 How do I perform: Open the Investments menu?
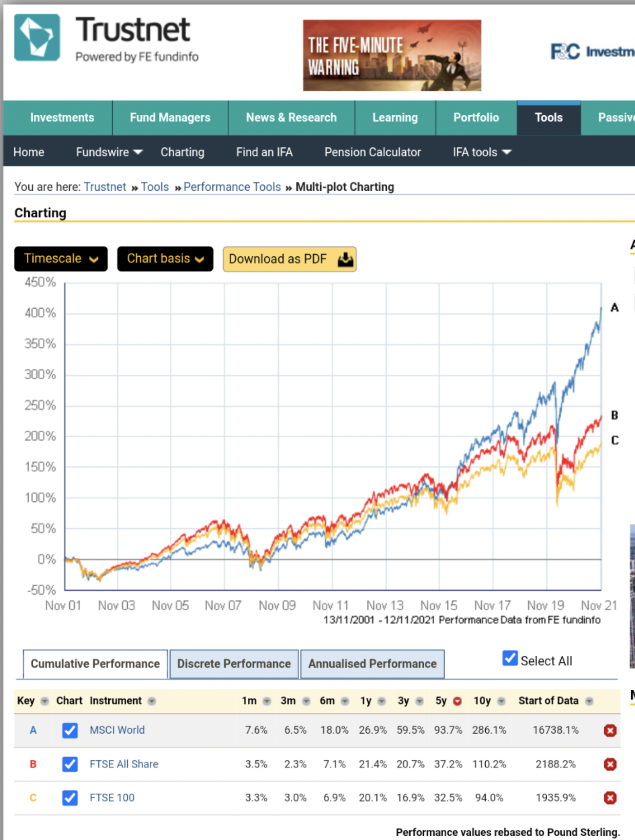(62, 118)
